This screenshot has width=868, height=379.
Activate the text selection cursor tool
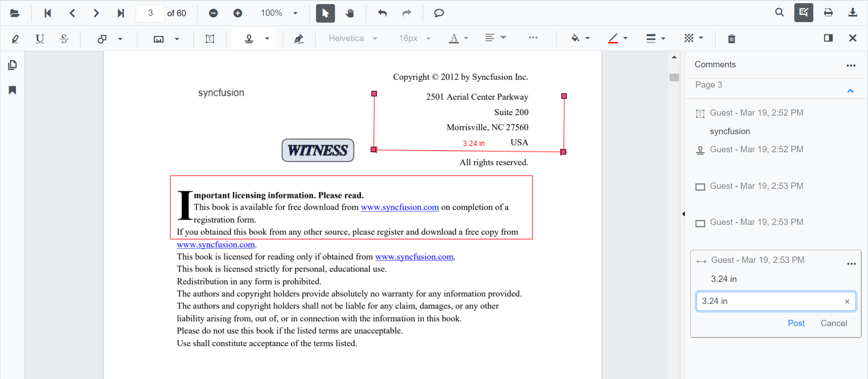pyautogui.click(x=325, y=13)
